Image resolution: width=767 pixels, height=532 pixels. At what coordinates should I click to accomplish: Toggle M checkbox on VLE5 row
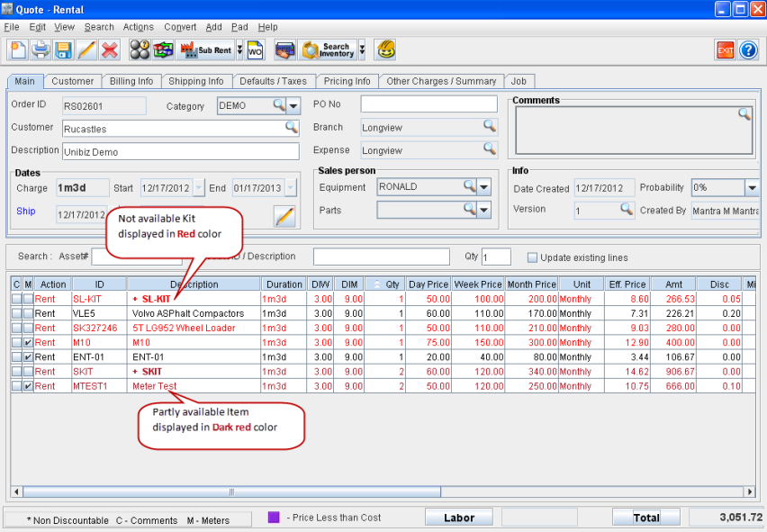tap(28, 313)
